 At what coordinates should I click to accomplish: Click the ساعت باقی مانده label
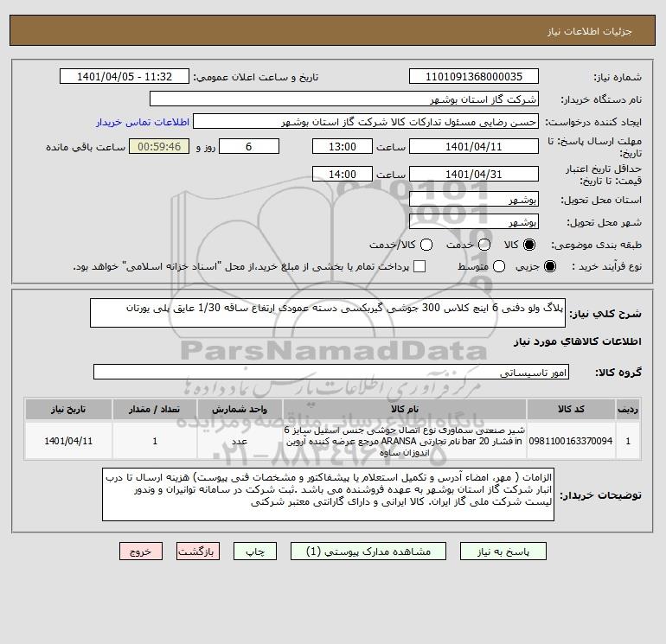(x=86, y=147)
